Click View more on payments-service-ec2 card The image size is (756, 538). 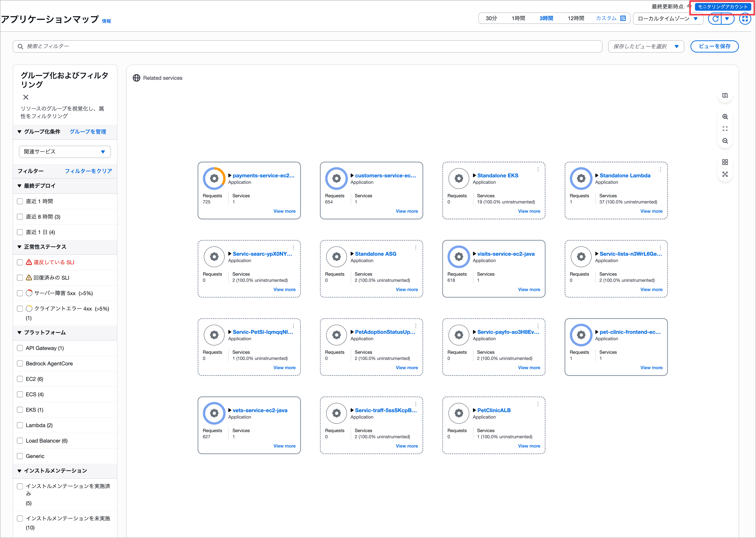(284, 211)
